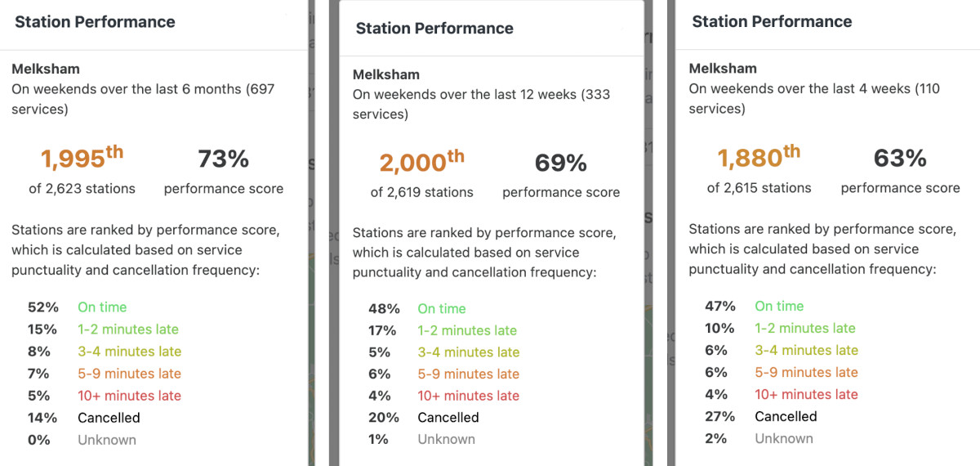Select the 2% Unknown entry
980x466 pixels.
[x=783, y=438]
